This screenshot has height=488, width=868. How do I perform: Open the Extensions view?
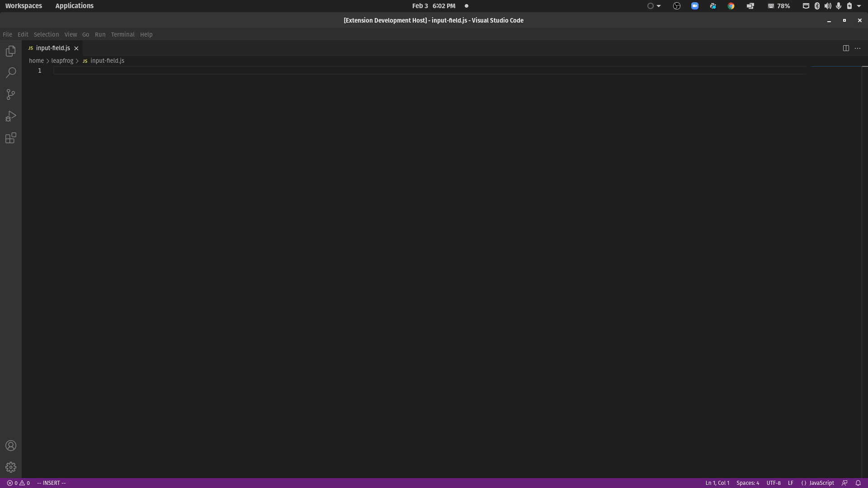click(x=11, y=138)
